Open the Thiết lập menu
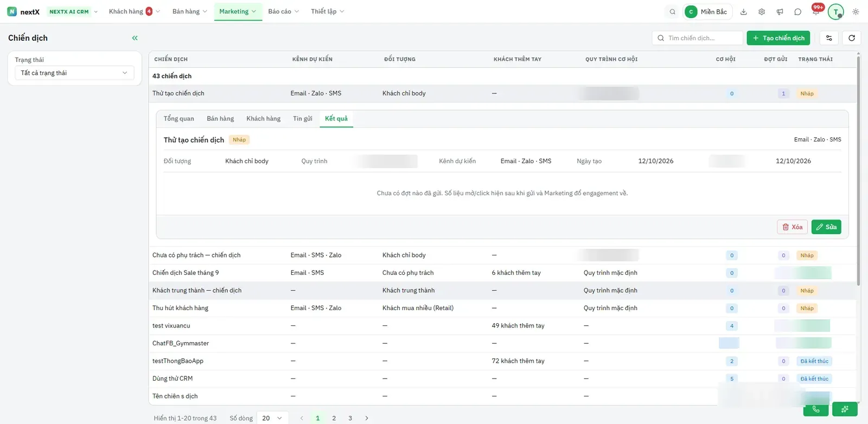 pos(328,11)
